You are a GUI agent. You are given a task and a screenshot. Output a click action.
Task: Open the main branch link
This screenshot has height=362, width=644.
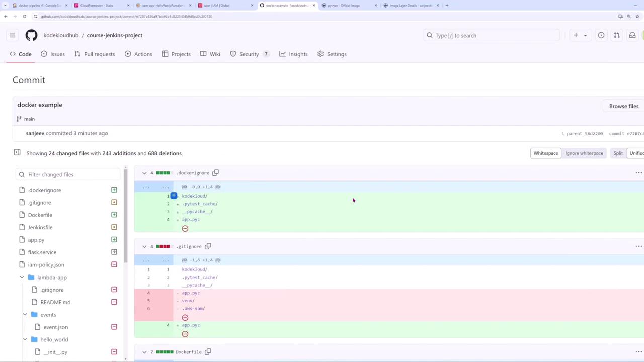click(x=29, y=119)
